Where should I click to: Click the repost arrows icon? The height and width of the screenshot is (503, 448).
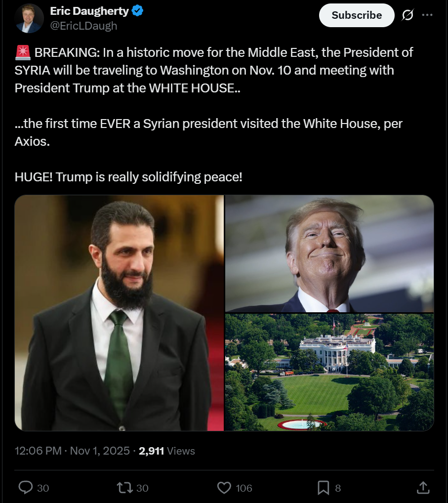click(x=124, y=488)
